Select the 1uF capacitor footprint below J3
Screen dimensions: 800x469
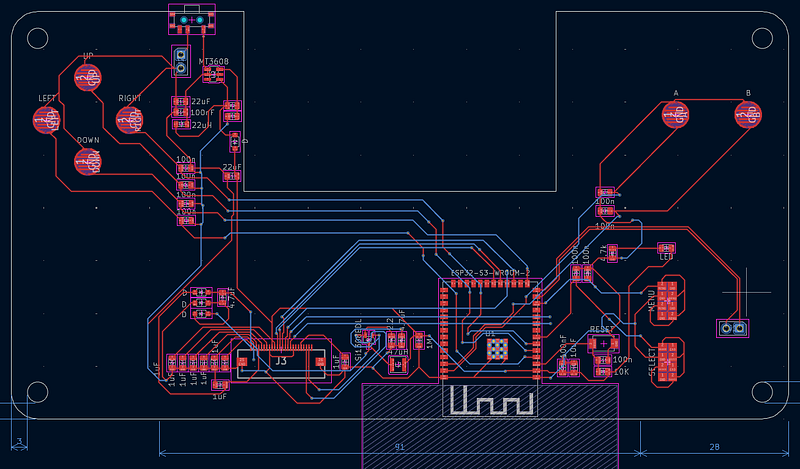point(220,385)
